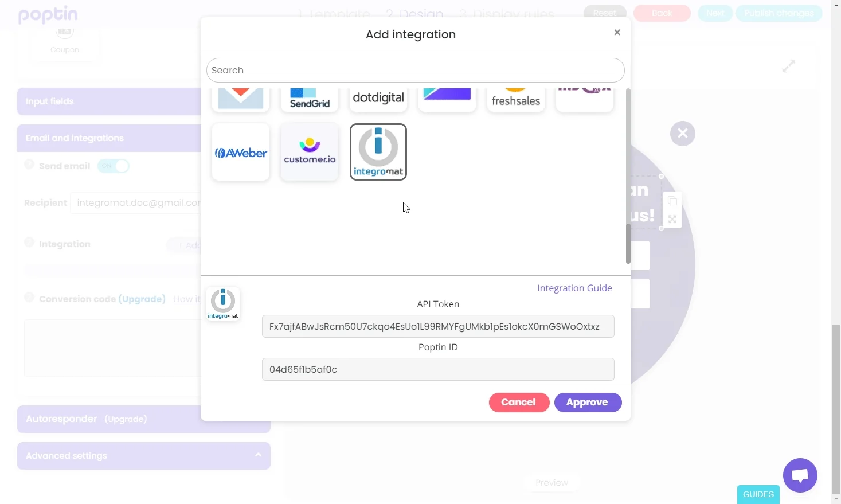Click the Publish changes button
Viewport: 841px width, 504px height.
point(779,13)
